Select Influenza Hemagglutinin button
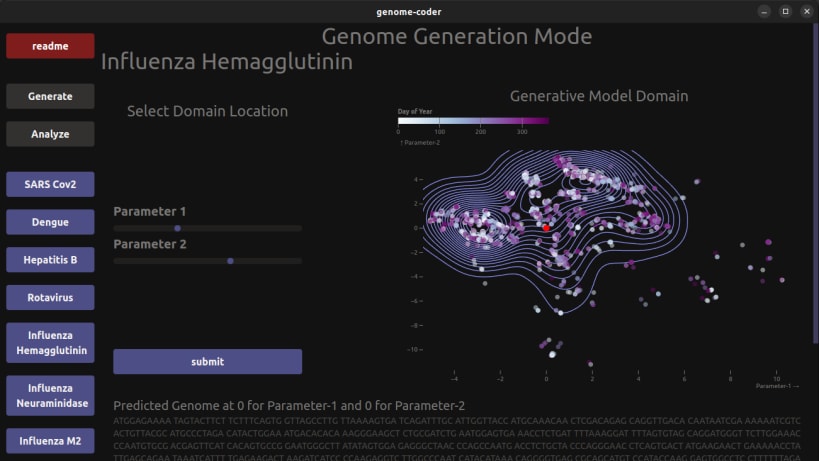This screenshot has width=819, height=461. click(x=50, y=342)
